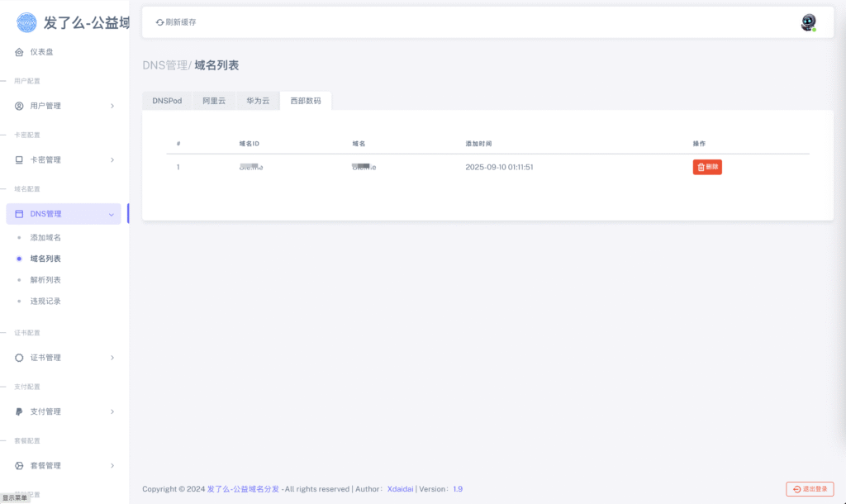Click the 卡密管理 menu label
Image resolution: width=846 pixels, height=504 pixels.
45,159
